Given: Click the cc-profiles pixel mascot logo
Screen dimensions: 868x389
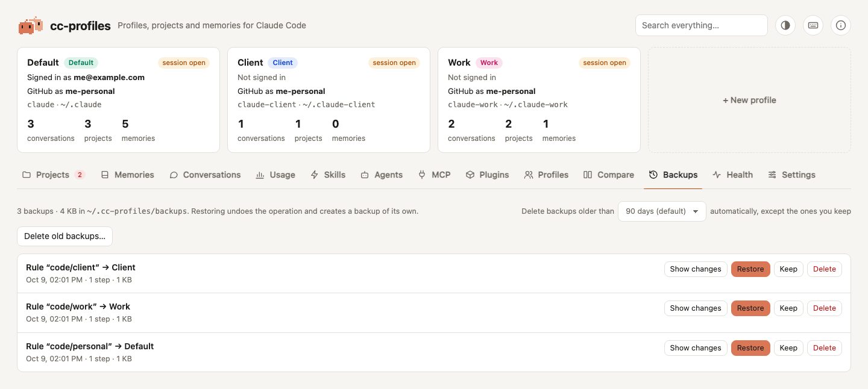Looking at the screenshot, I should click(x=31, y=25).
